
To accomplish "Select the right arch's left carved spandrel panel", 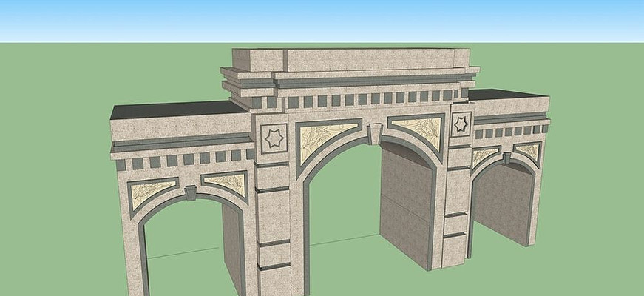I will click(484, 155).
